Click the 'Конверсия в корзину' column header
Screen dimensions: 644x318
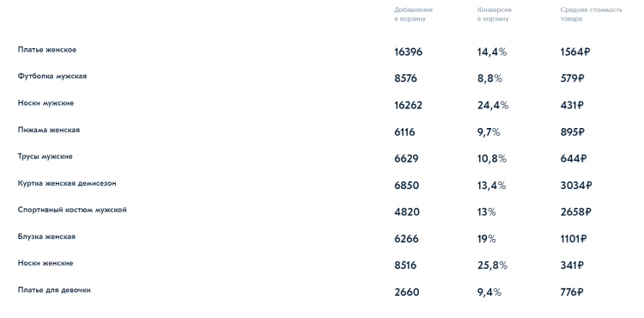[x=494, y=15]
